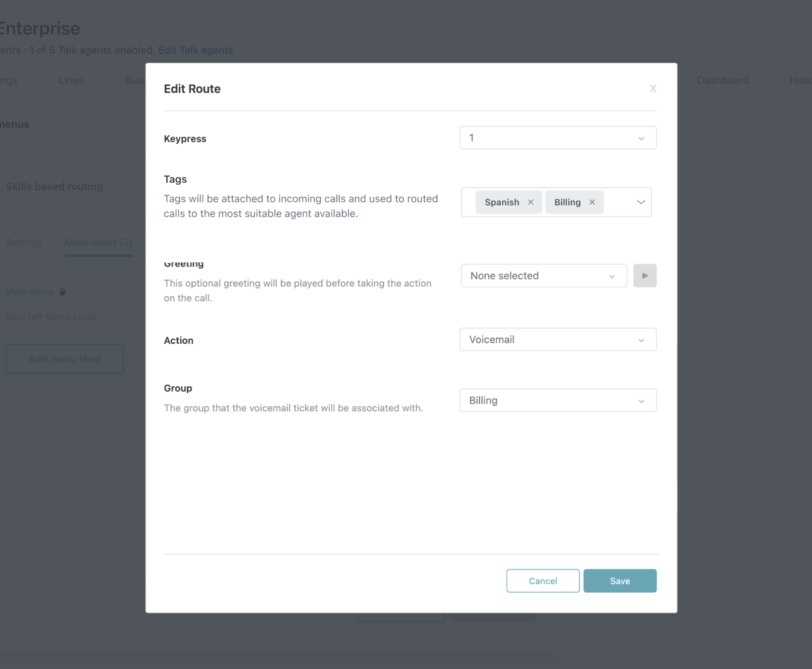Remove the Billing tag

coord(592,203)
